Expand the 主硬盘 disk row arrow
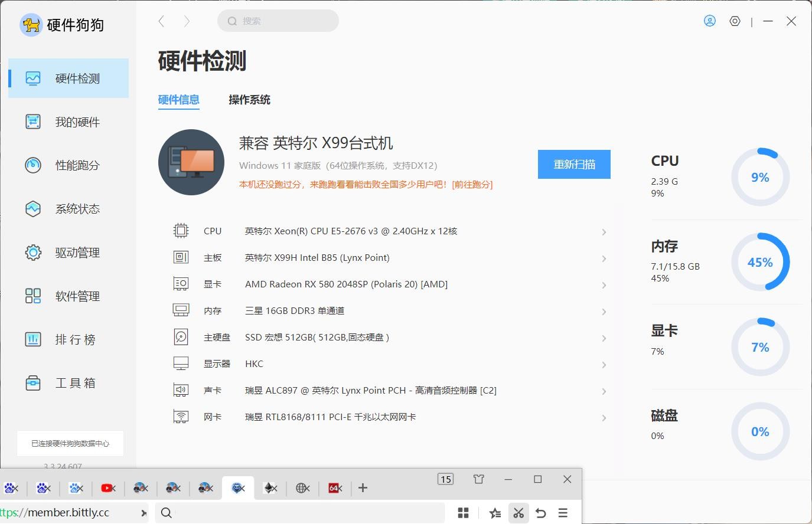Viewport: 812px width, 524px height. (x=604, y=338)
